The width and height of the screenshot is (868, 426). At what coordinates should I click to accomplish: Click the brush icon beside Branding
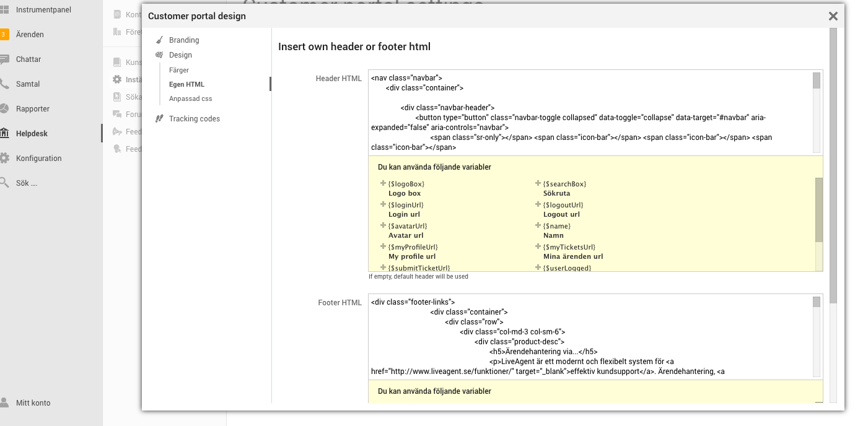coord(159,40)
